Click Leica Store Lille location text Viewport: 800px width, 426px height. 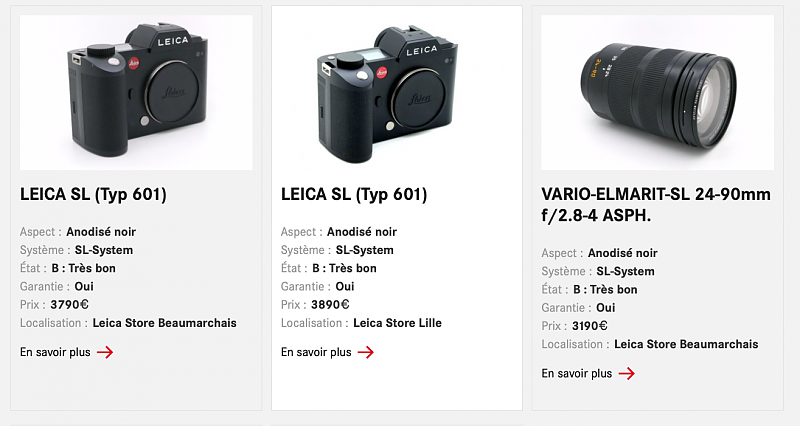pyautogui.click(x=397, y=323)
